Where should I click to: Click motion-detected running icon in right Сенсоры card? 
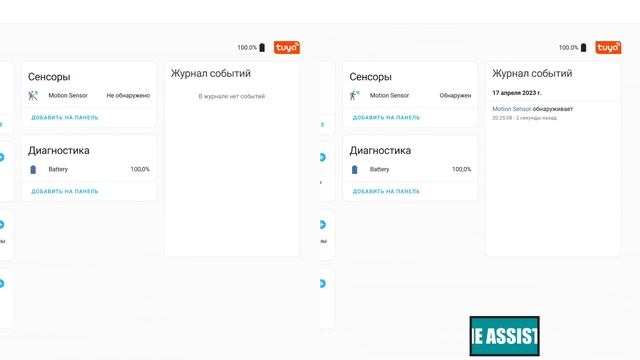click(354, 96)
